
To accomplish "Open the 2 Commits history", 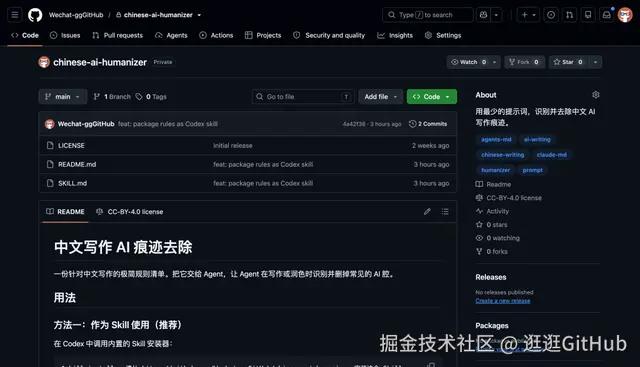I will click(x=428, y=124).
